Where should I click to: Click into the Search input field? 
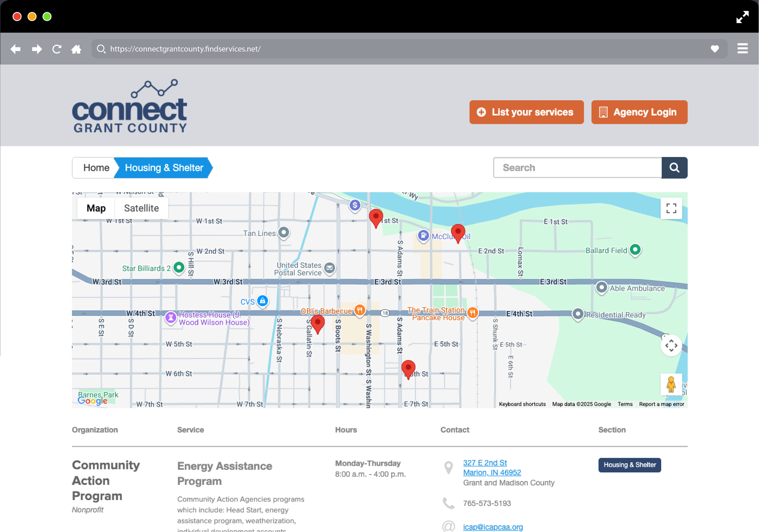[577, 168]
